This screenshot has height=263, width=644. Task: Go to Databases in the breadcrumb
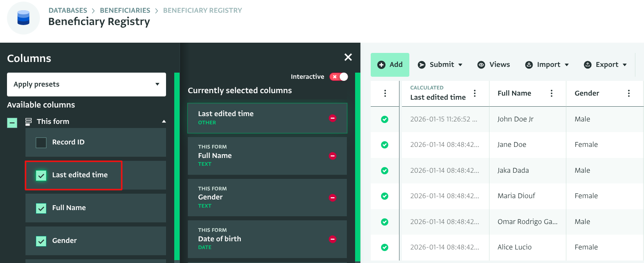pos(68,10)
